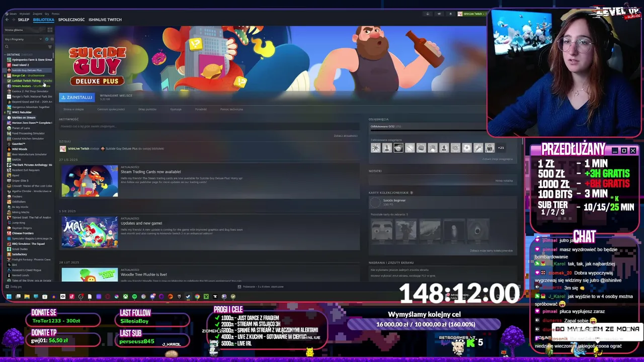Open Poradniki link
644x362 pixels.
[201, 109]
